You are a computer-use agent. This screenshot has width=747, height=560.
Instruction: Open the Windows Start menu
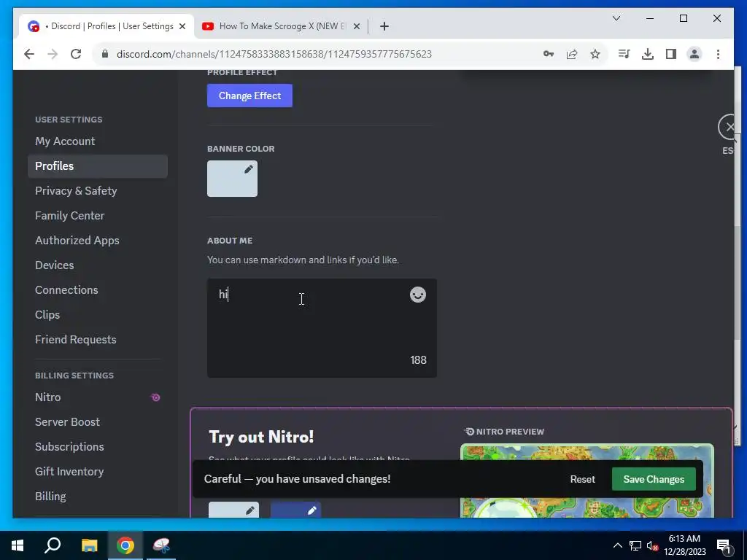pyautogui.click(x=18, y=545)
